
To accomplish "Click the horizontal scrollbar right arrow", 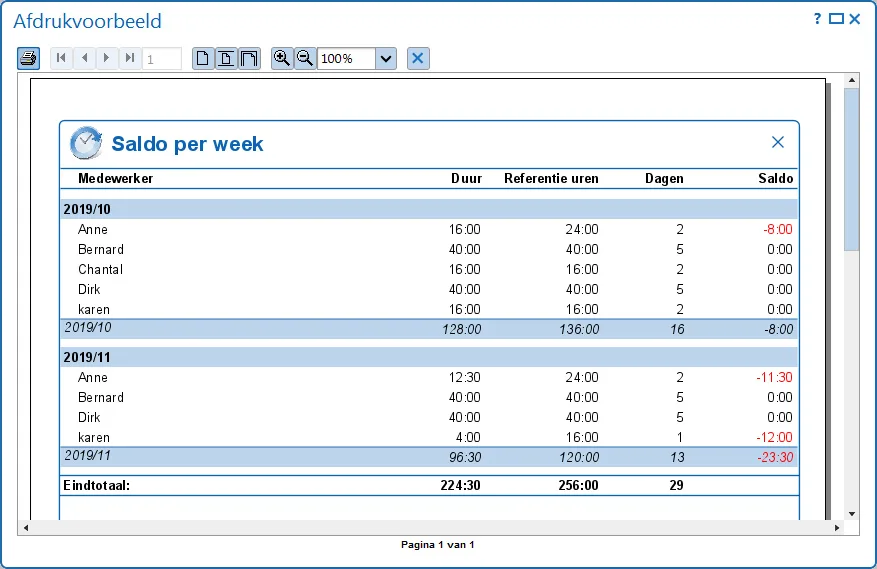I will click(x=837, y=528).
